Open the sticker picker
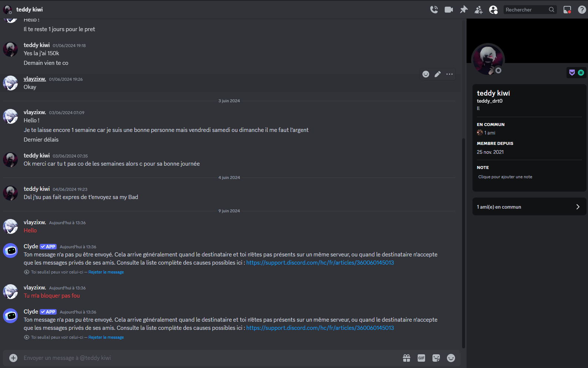588x368 pixels. (x=436, y=358)
